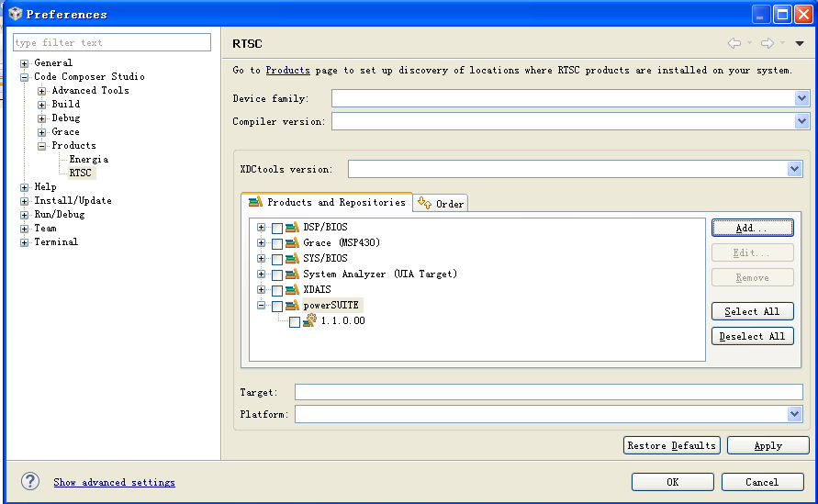Screen dimensions: 818x504
Task: Click the System Analyzer product icon
Action: (292, 274)
